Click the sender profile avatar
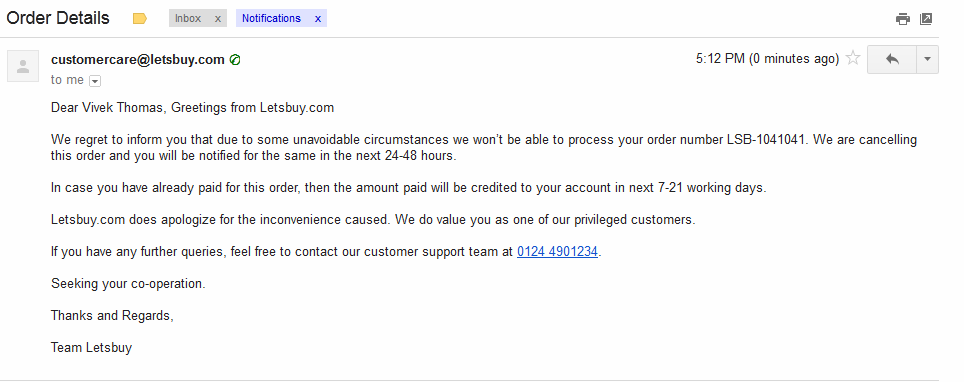Image resolution: width=964 pixels, height=382 pixels. 23,66
